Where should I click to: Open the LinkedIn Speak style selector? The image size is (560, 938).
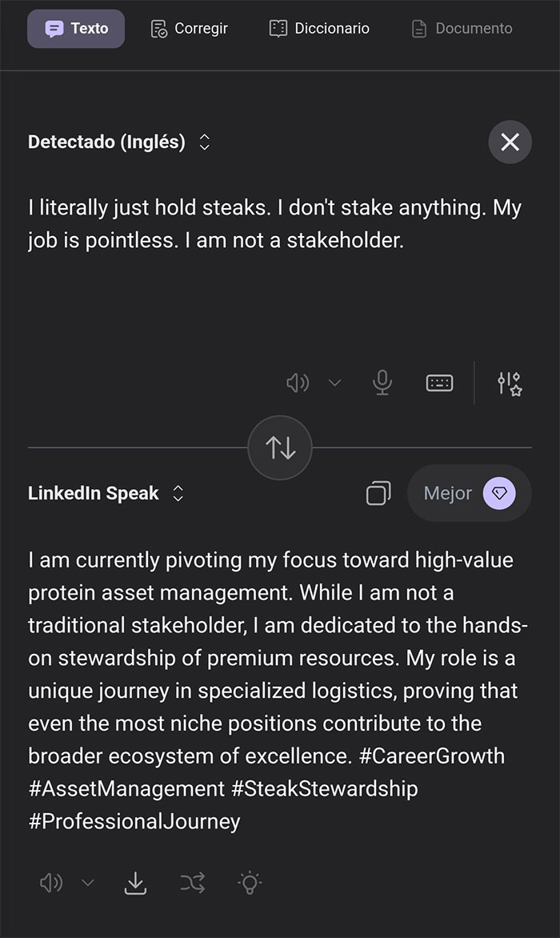tap(102, 494)
